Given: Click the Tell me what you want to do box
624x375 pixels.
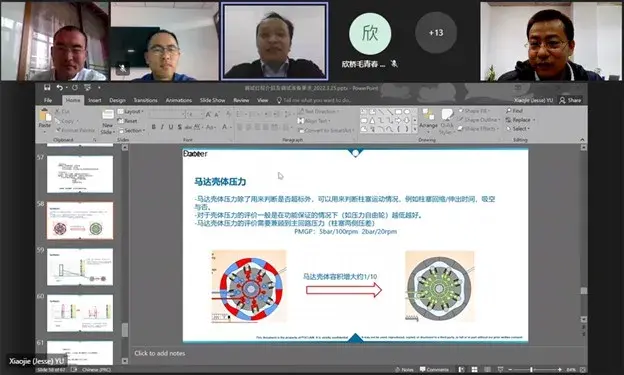Looking at the screenshot, I should (314, 100).
